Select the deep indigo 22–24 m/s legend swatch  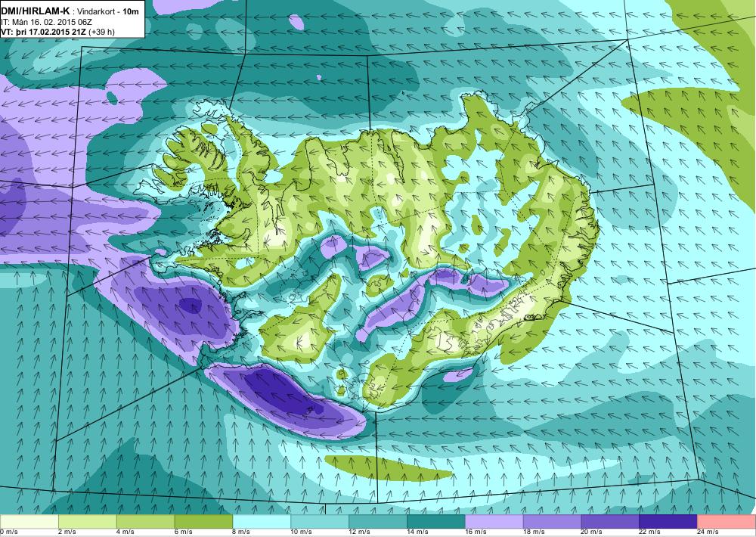coord(668,522)
